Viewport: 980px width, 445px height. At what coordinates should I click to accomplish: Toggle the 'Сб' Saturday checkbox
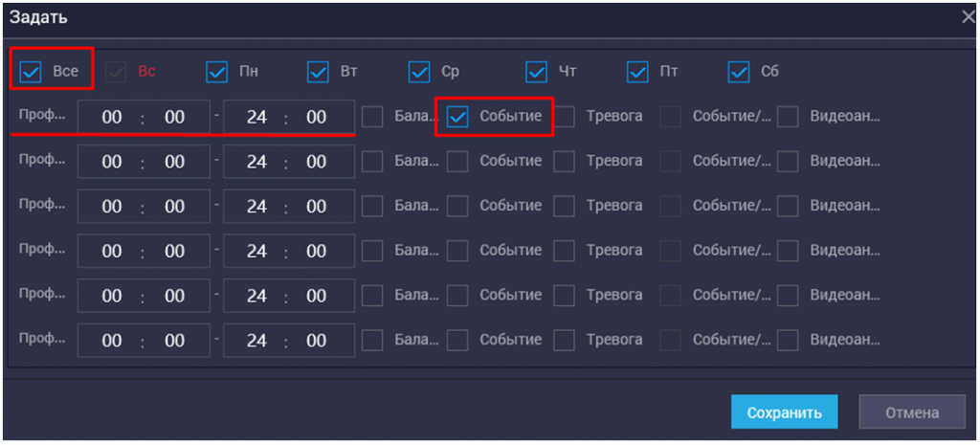coord(739,72)
